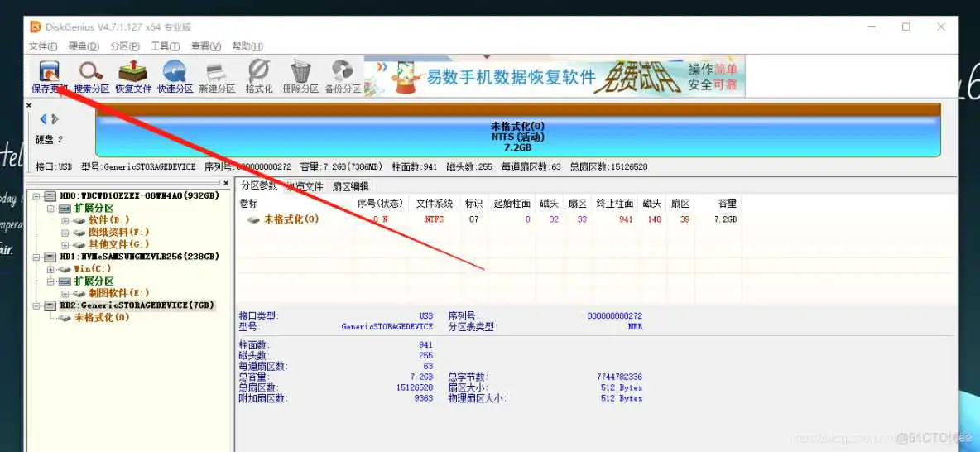Collapse the HD0 disk node
The image size is (980, 452).
36,195
